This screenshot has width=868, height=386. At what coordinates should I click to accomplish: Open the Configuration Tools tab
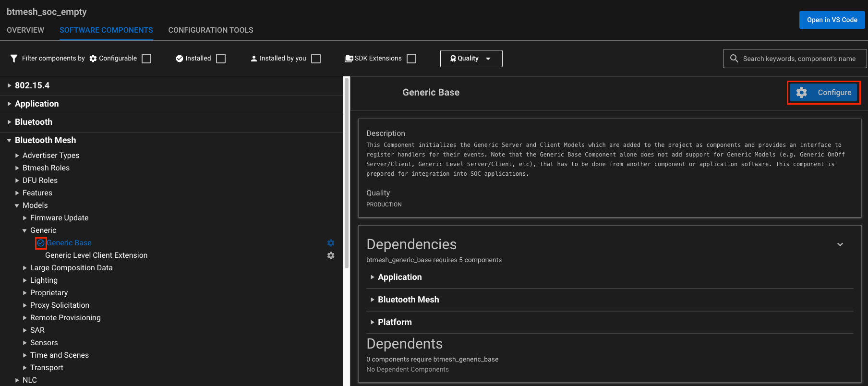211,30
